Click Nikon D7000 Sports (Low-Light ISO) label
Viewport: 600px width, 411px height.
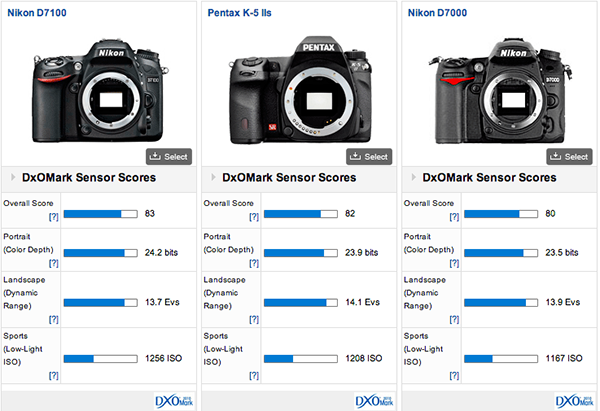[423, 349]
